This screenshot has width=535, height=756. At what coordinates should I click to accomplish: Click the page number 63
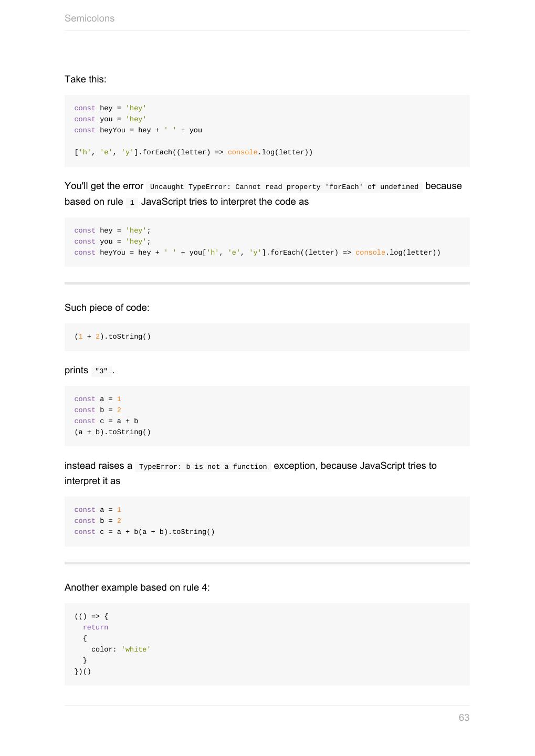click(x=464, y=718)
